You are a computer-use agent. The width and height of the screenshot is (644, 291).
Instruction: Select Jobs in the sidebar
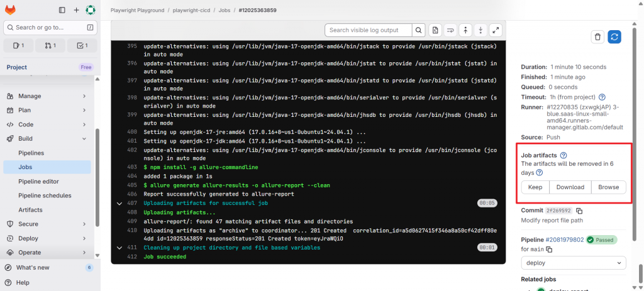pos(47,167)
